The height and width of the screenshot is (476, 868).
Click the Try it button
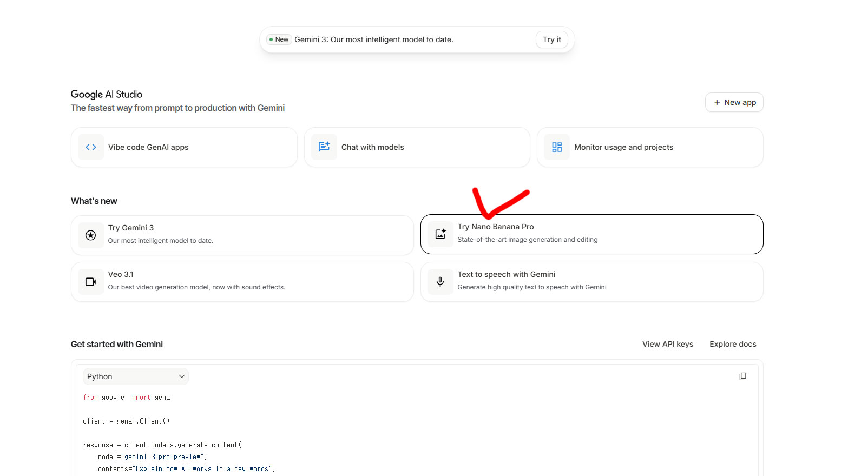[x=552, y=39]
